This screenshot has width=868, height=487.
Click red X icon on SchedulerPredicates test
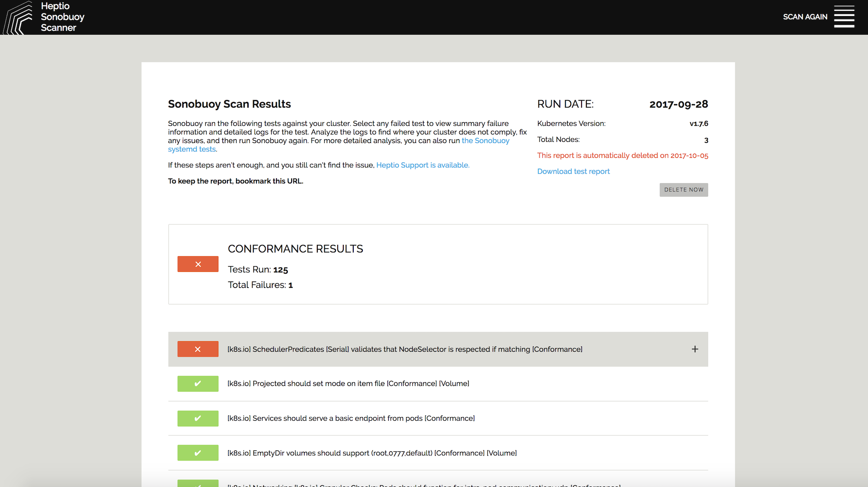(x=197, y=349)
